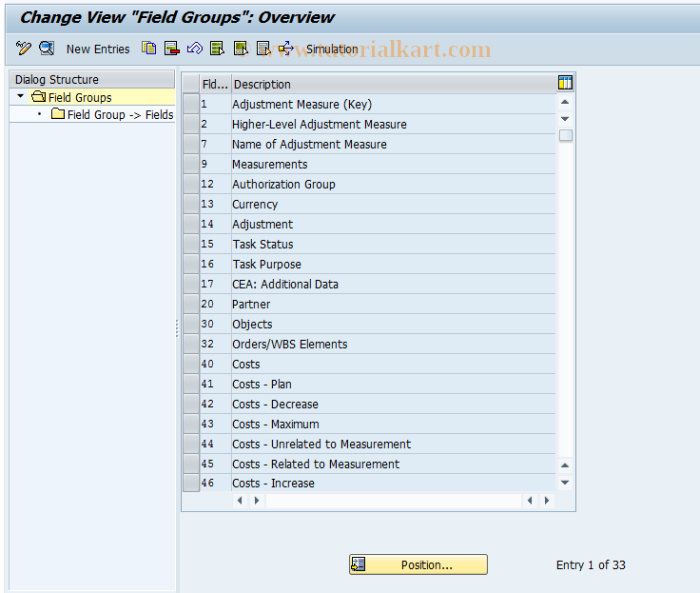700x593 pixels.
Task: Click the Task Purpose description cell
Action: point(394,264)
